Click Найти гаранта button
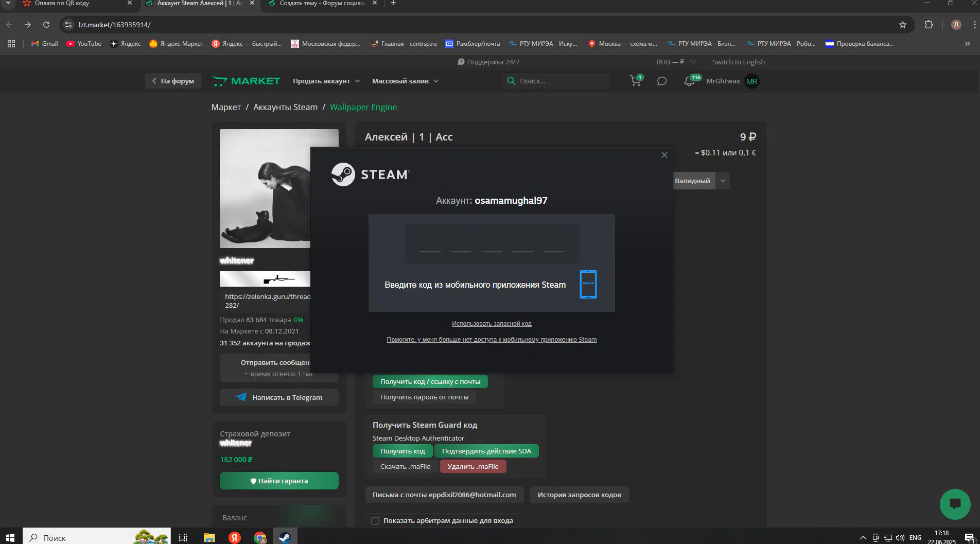Screen dimensions: 980x544 [x=279, y=481]
